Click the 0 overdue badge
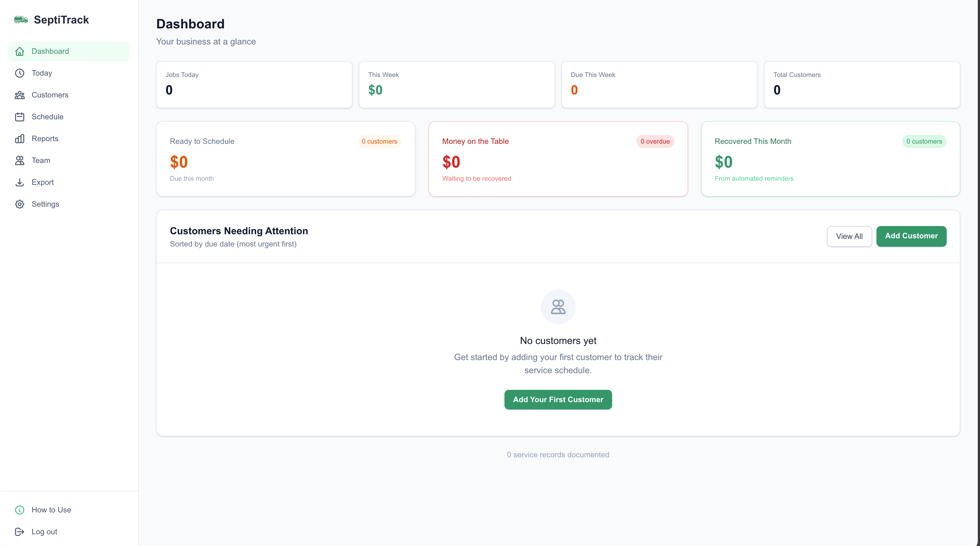 [x=655, y=141]
